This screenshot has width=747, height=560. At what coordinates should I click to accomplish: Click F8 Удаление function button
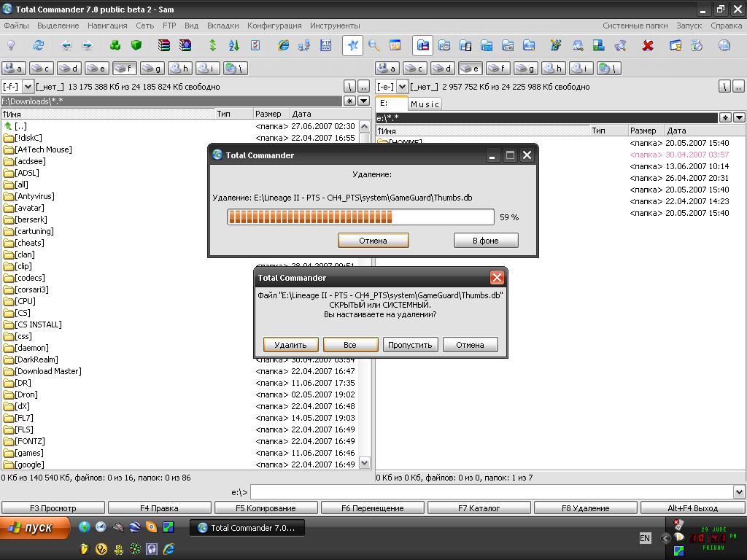coord(586,508)
